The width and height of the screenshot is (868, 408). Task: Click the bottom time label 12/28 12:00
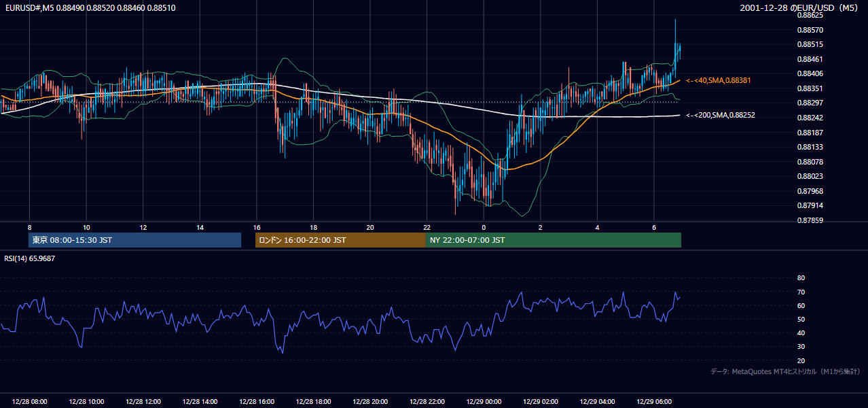[x=143, y=402]
